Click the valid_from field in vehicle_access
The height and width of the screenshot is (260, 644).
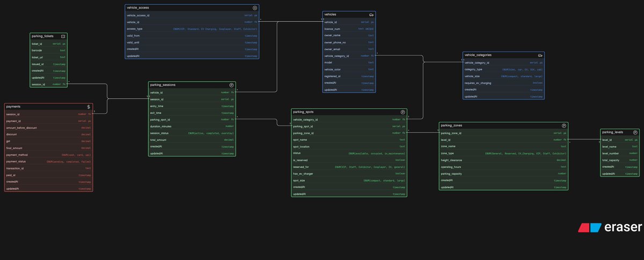(x=192, y=36)
